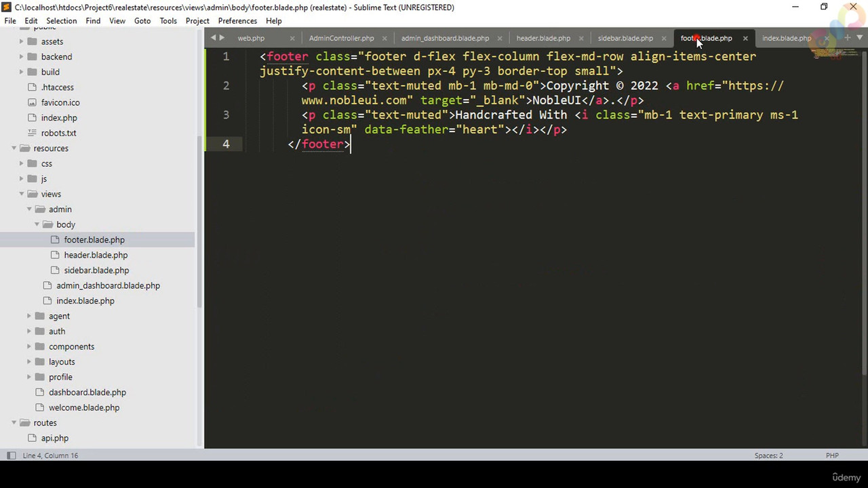
Task: Open the Preferences menu
Action: [237, 21]
